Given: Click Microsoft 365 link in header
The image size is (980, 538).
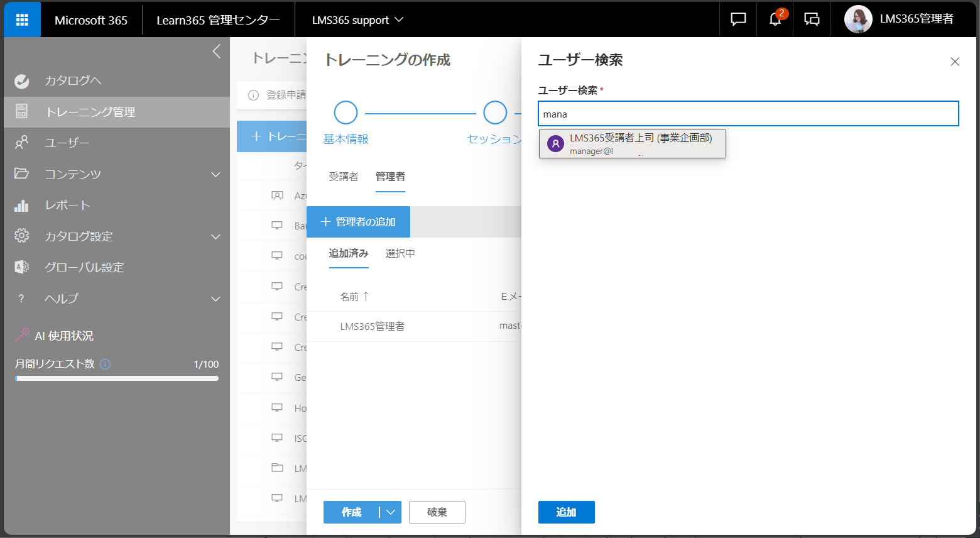Looking at the screenshot, I should (91, 20).
